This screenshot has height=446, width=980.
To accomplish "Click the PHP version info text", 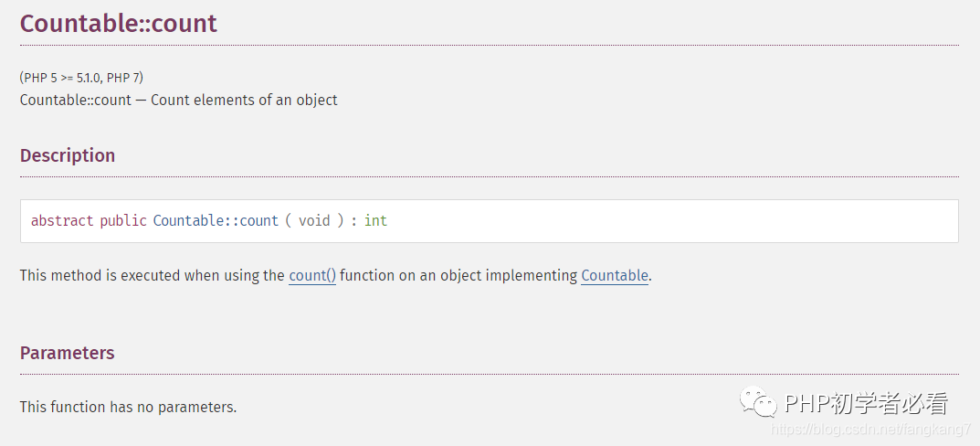I will click(x=81, y=78).
